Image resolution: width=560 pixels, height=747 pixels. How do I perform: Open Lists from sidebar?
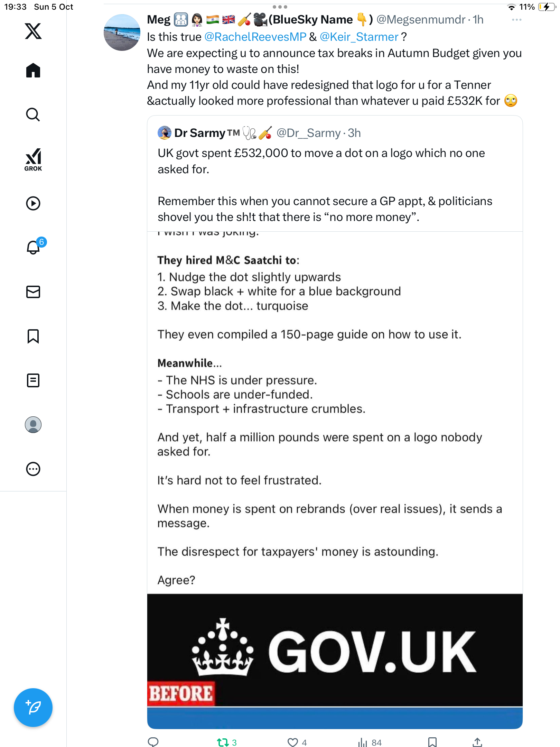33,380
